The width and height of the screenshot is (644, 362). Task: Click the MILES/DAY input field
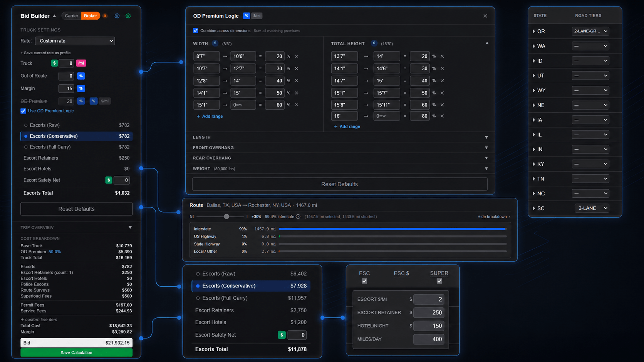[429, 339]
